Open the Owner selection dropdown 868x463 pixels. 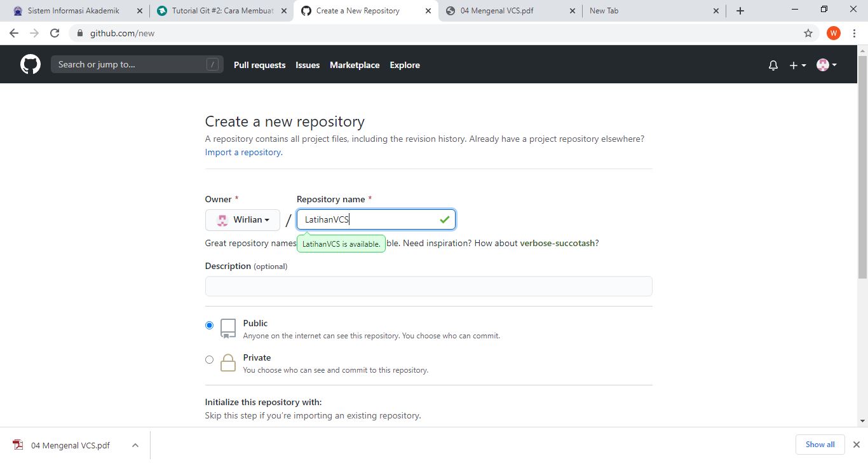pos(242,219)
